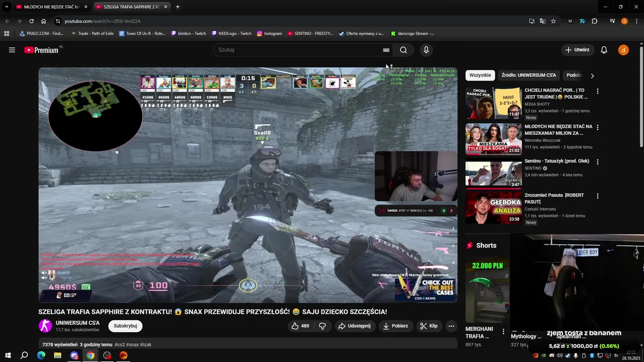Play the MIESZKANIA thumbnail video
This screenshot has width=644, height=362.
tap(494, 139)
